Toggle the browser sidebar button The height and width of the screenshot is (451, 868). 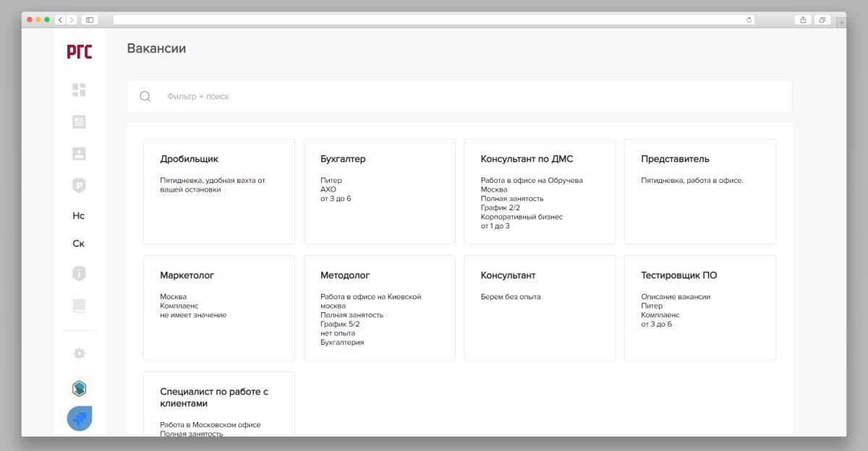pos(90,20)
